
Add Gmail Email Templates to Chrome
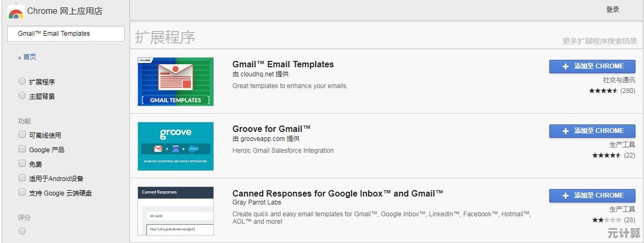592,66
